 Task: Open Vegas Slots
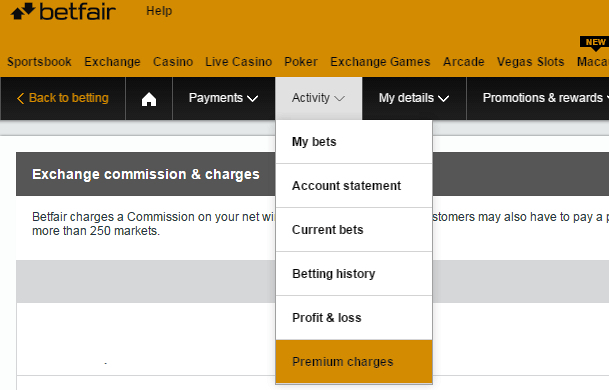click(531, 62)
